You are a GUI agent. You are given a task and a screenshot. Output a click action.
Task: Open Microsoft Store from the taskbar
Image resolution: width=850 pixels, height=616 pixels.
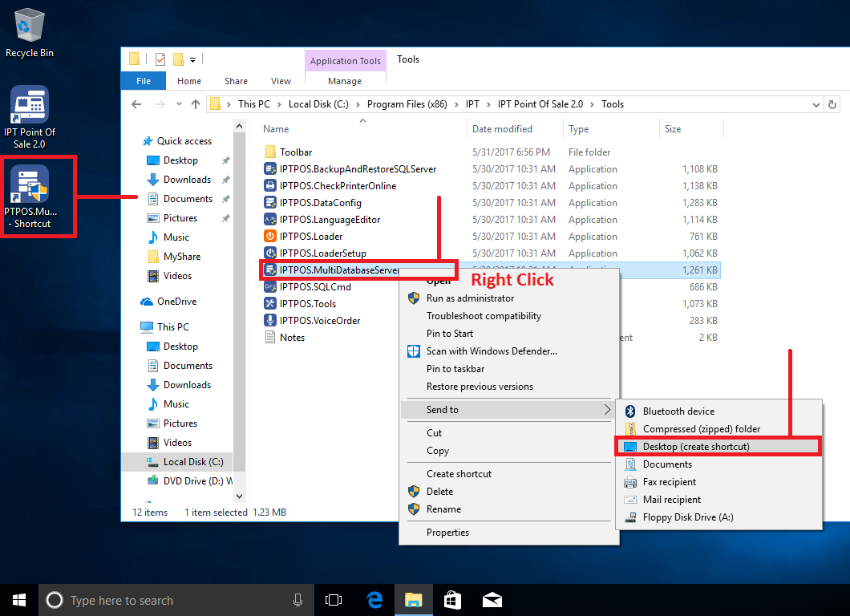pos(452,600)
